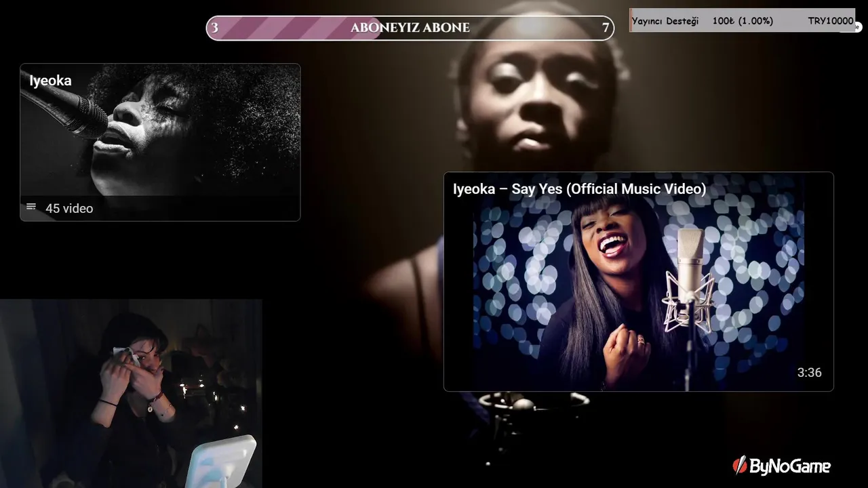
Task: Open the Iyeoka playlist thumbnail card
Action: (160, 142)
